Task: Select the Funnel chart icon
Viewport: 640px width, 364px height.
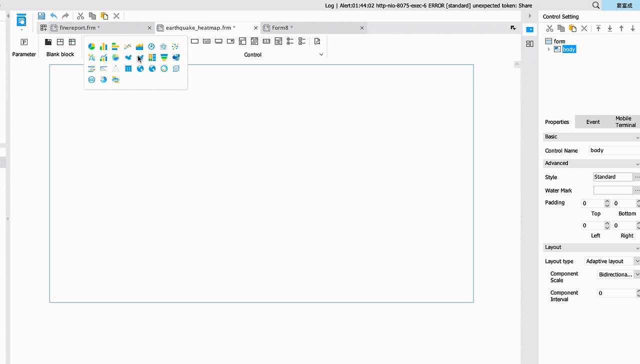Action: (x=163, y=57)
